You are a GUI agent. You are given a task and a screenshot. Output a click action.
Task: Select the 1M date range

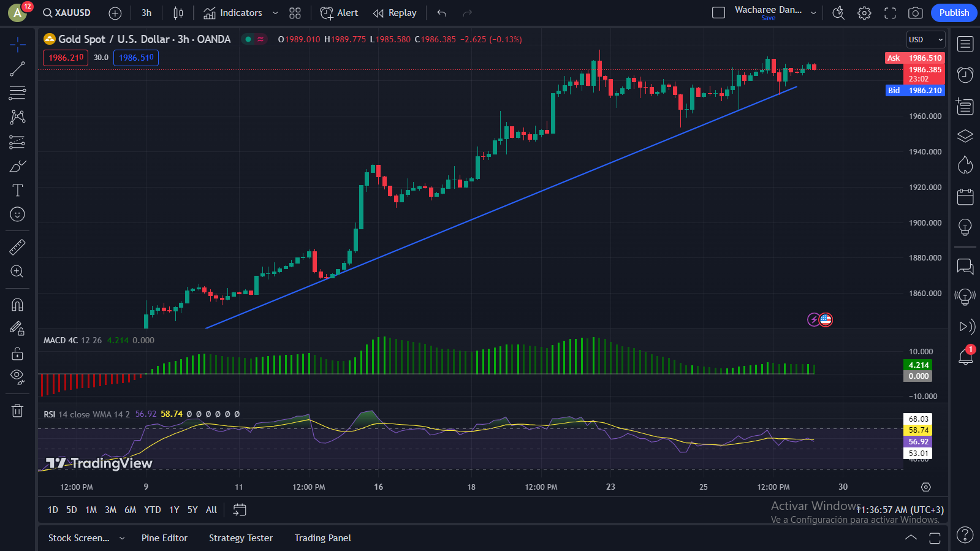[x=91, y=510]
